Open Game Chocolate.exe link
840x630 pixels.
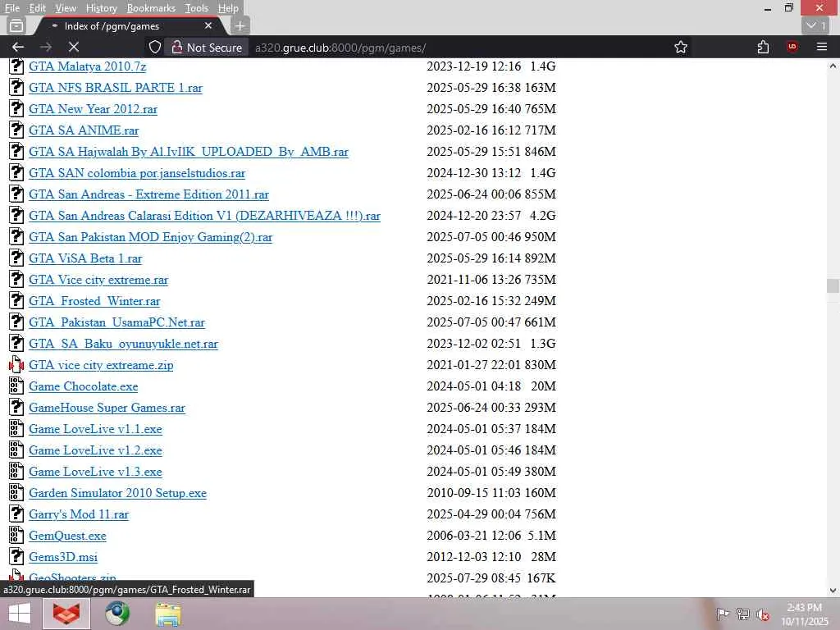click(84, 387)
